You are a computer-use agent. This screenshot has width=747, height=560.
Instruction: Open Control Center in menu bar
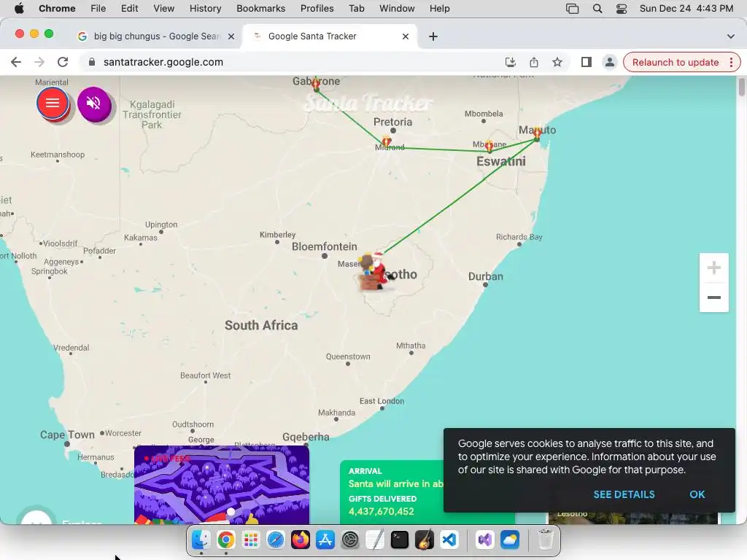tap(622, 9)
